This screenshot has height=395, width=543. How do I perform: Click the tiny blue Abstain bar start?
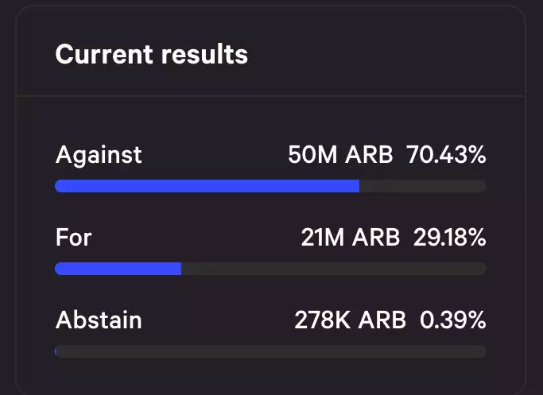pos(56,351)
